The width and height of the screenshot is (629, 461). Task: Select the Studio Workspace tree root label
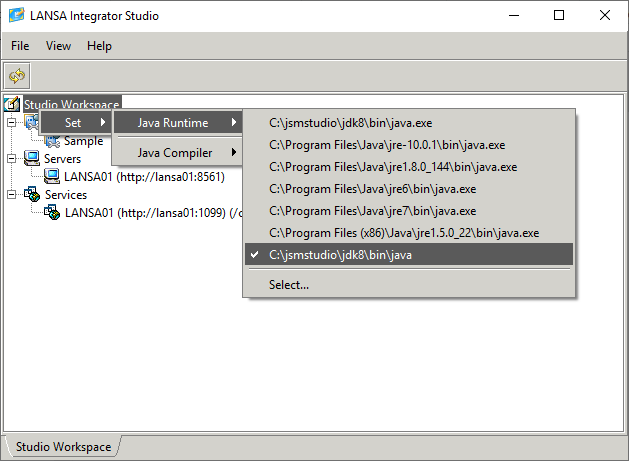pos(72,104)
